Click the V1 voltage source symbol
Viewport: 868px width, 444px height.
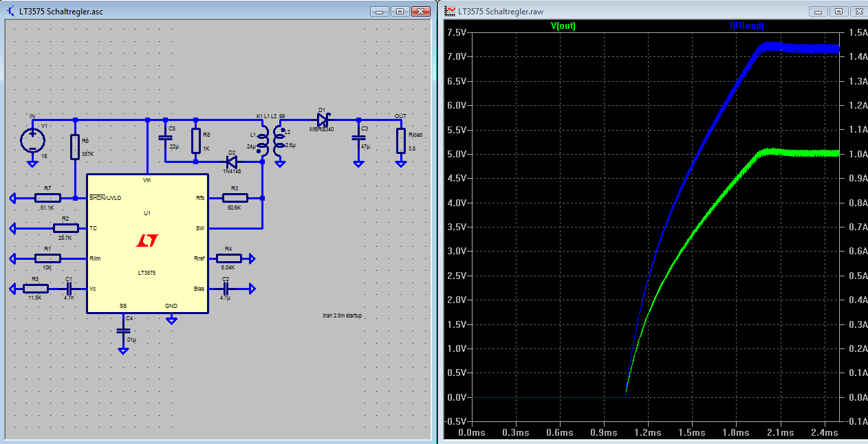click(x=32, y=140)
